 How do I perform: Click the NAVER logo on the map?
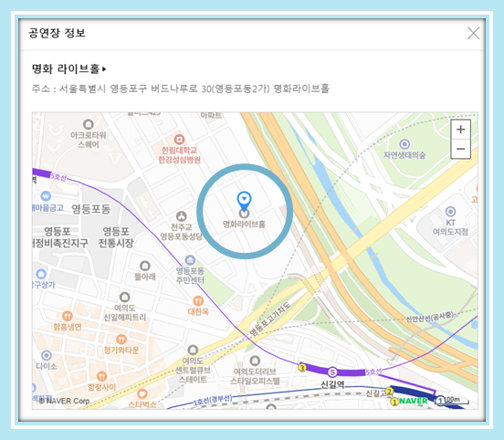414,401
